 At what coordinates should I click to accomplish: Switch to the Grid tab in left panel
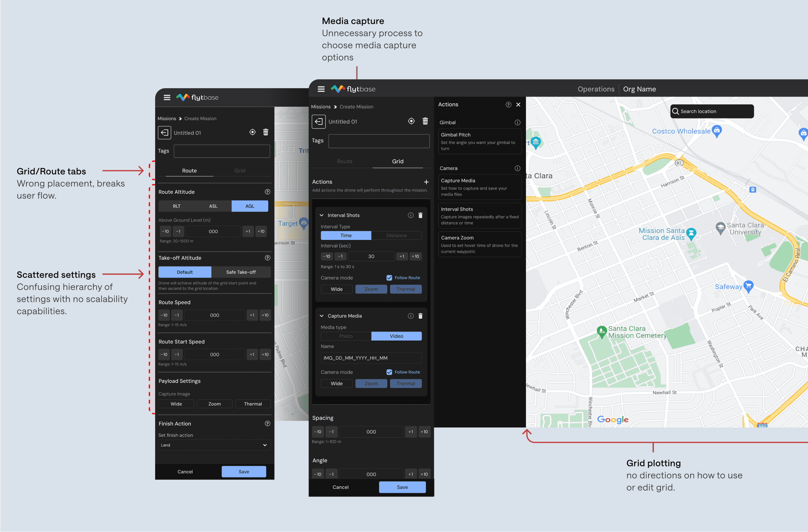click(239, 170)
